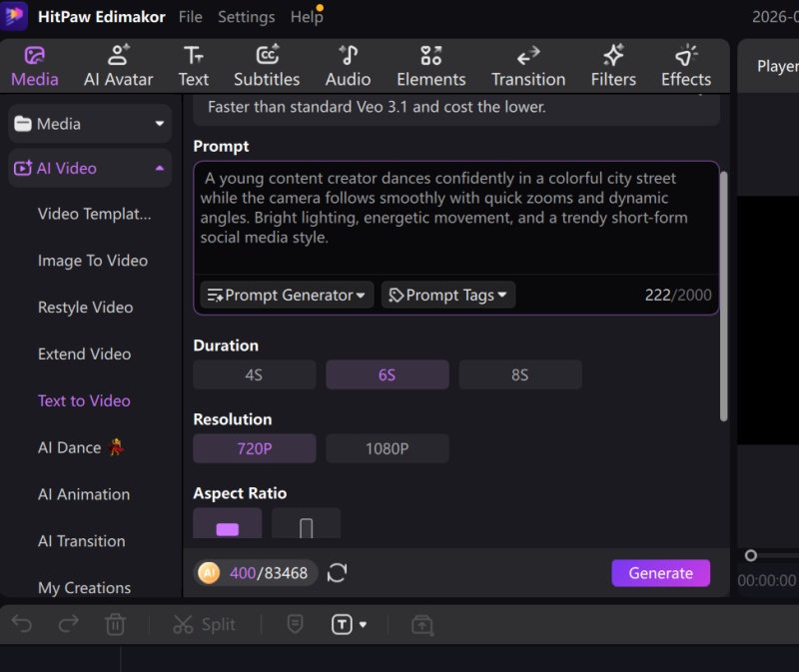Click the 222/2000 character count
Screen dimensions: 799x672
point(678,295)
